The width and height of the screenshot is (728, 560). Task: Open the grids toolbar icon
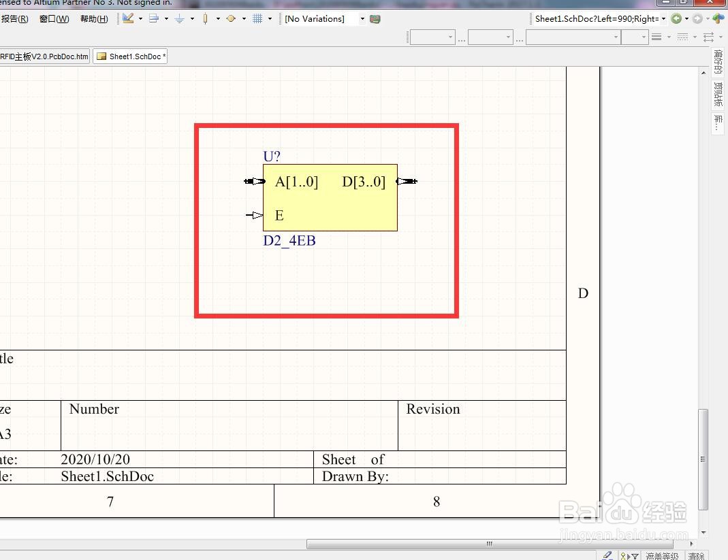(x=257, y=18)
